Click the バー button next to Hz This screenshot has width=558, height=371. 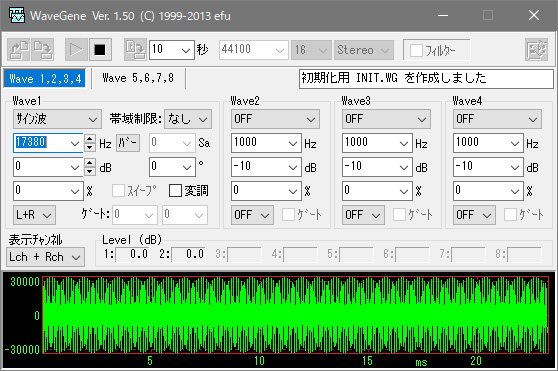128,143
